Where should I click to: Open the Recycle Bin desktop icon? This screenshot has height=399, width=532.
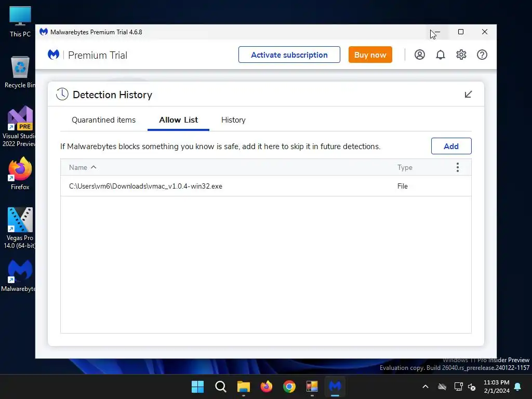pos(20,72)
